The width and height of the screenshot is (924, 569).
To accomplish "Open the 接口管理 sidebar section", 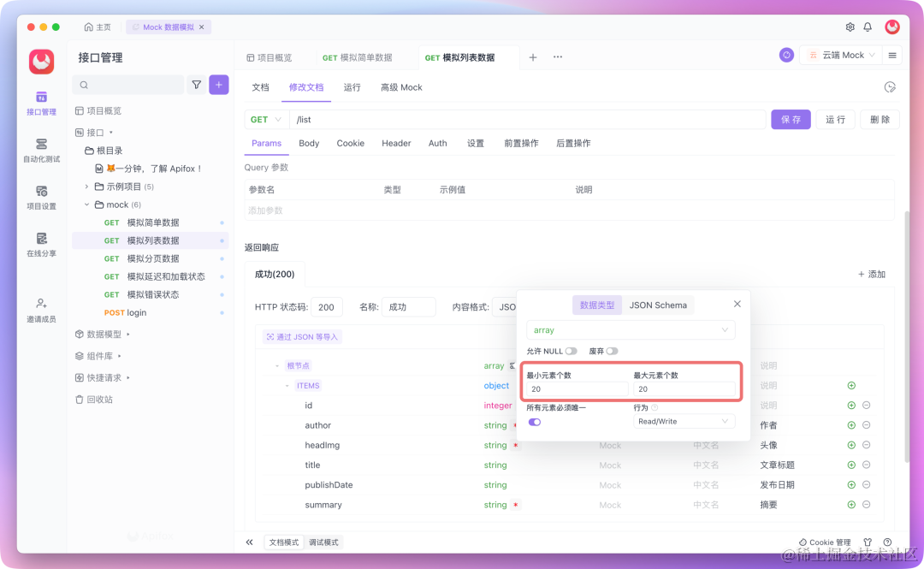I will pos(41,104).
